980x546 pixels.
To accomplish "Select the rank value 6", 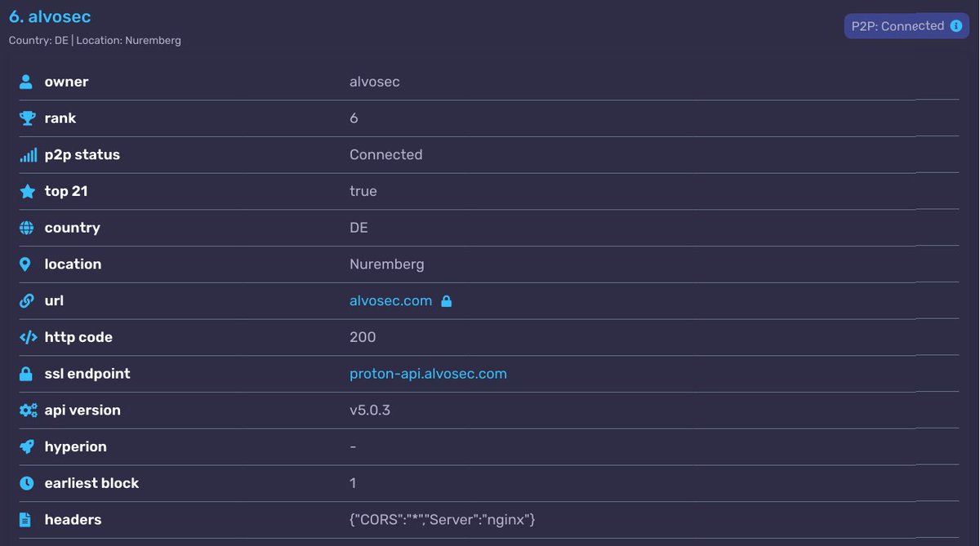I will pyautogui.click(x=354, y=118).
